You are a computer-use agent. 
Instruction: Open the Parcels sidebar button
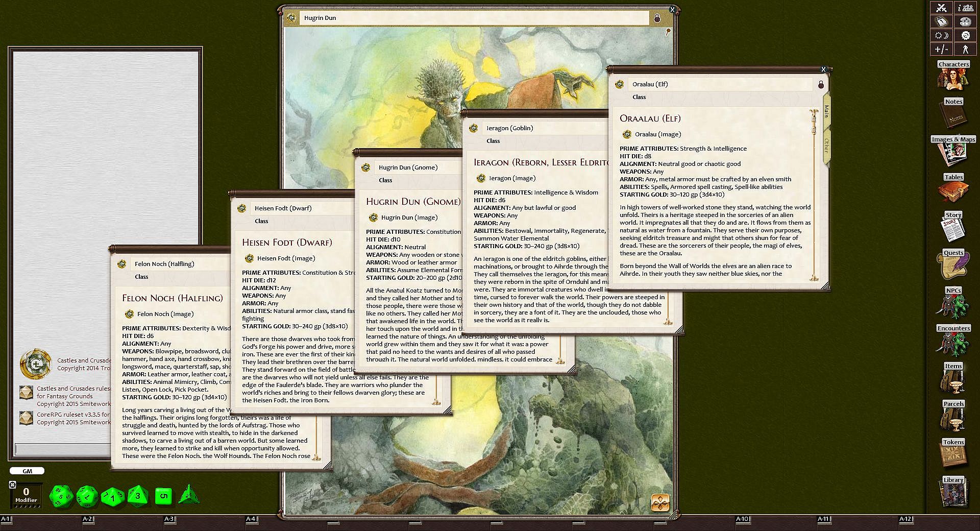(953, 416)
